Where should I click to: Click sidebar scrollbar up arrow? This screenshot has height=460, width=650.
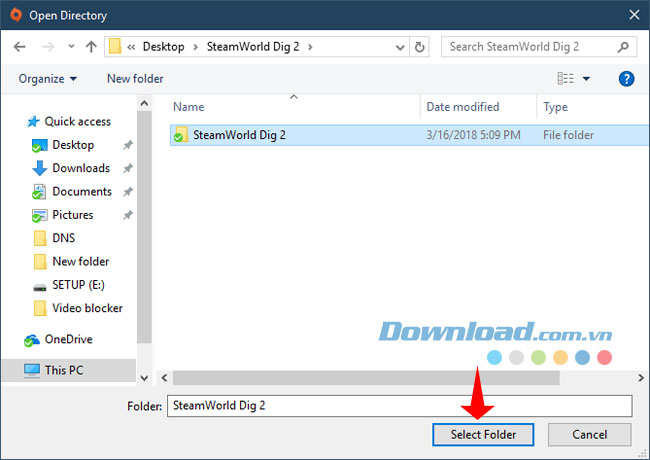click(144, 103)
